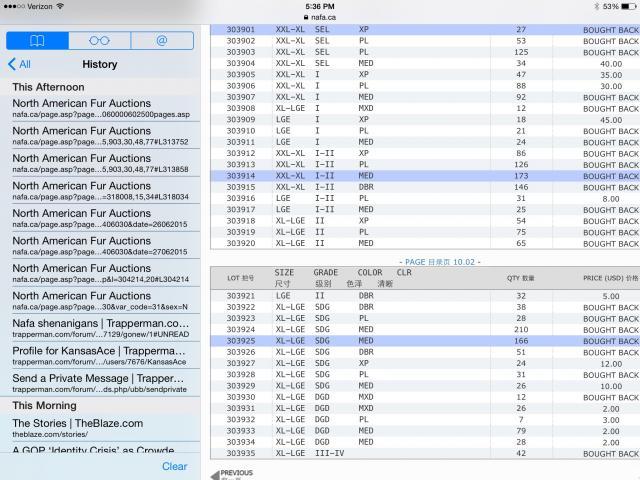Viewport: 640px width, 480px height.
Task: Open history entry ending 06000602500pages.asp
Action: click(101, 108)
